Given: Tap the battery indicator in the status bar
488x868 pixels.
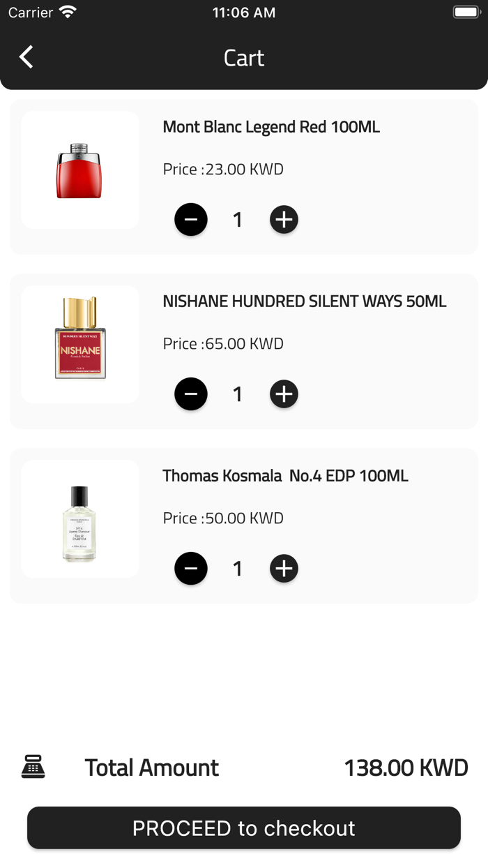Looking at the screenshot, I should [466, 10].
